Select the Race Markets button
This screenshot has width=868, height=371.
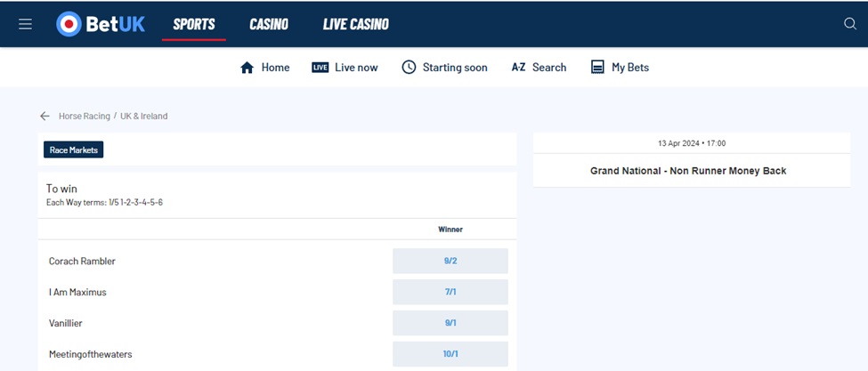click(74, 150)
